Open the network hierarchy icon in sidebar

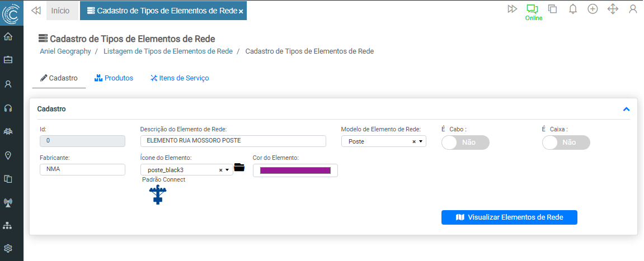8,226
